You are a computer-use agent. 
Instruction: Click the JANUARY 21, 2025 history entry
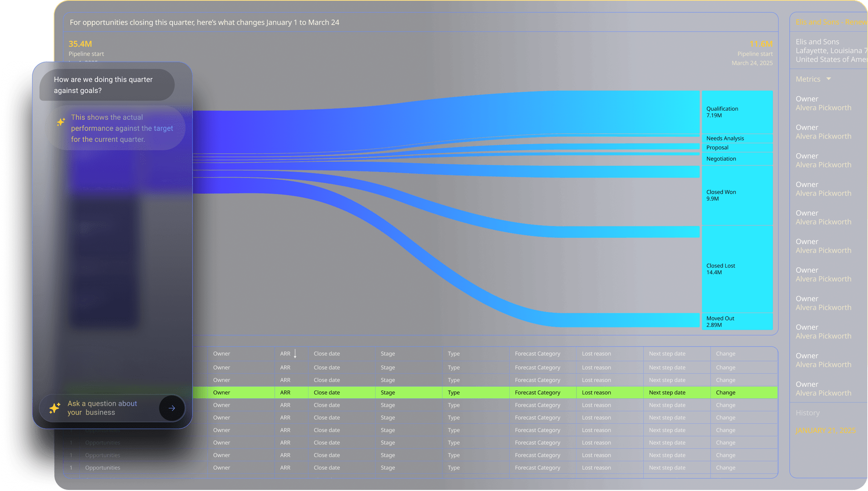[825, 430]
